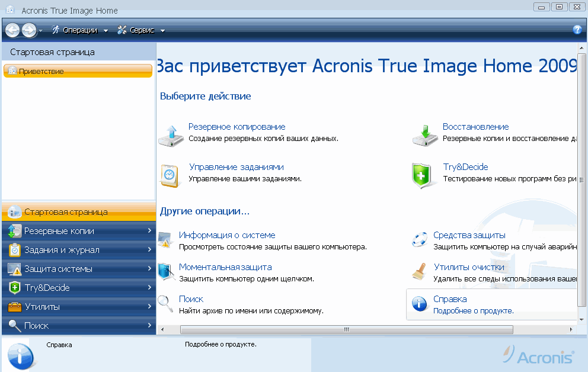
Task: Click the Back navigation arrow button
Action: pyautogui.click(x=12, y=30)
